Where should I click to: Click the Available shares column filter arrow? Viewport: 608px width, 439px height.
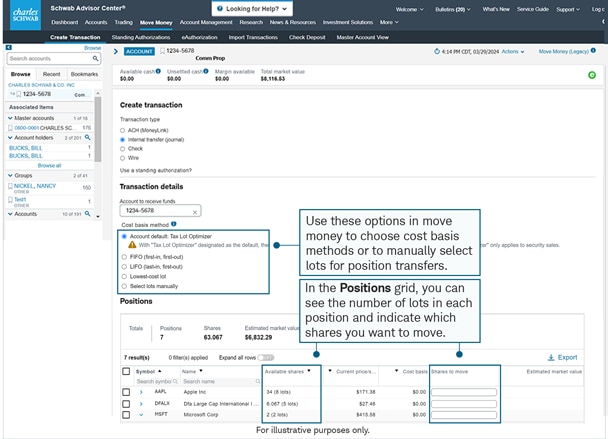click(x=309, y=371)
